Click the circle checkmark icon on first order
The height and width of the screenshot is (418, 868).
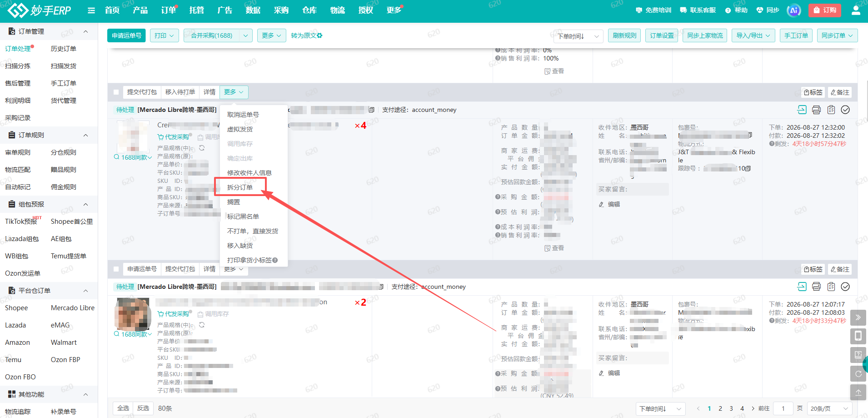[x=845, y=110]
